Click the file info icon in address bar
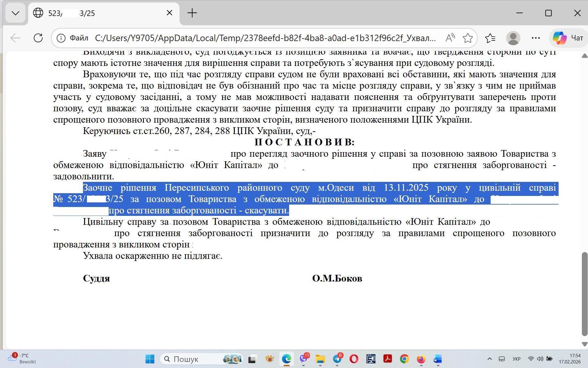 (61, 38)
